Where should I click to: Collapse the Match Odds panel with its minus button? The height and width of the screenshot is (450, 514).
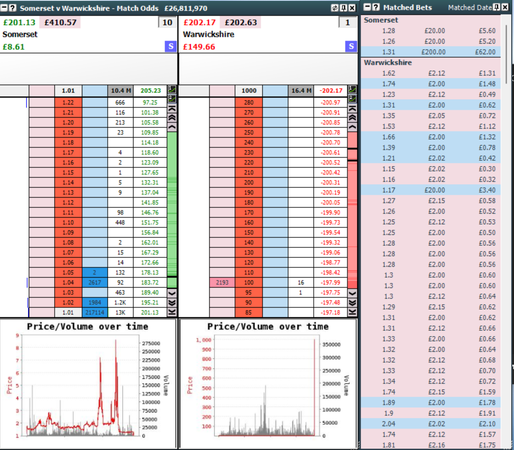click(4, 8)
